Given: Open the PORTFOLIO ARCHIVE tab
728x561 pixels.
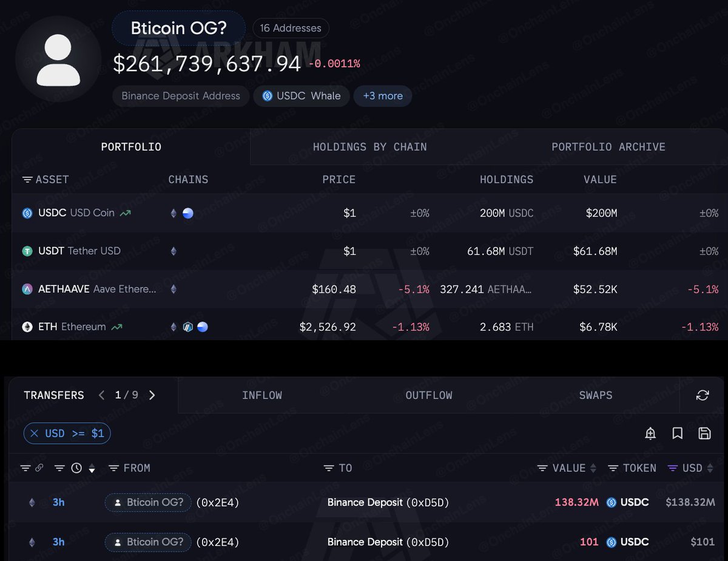Looking at the screenshot, I should point(608,147).
